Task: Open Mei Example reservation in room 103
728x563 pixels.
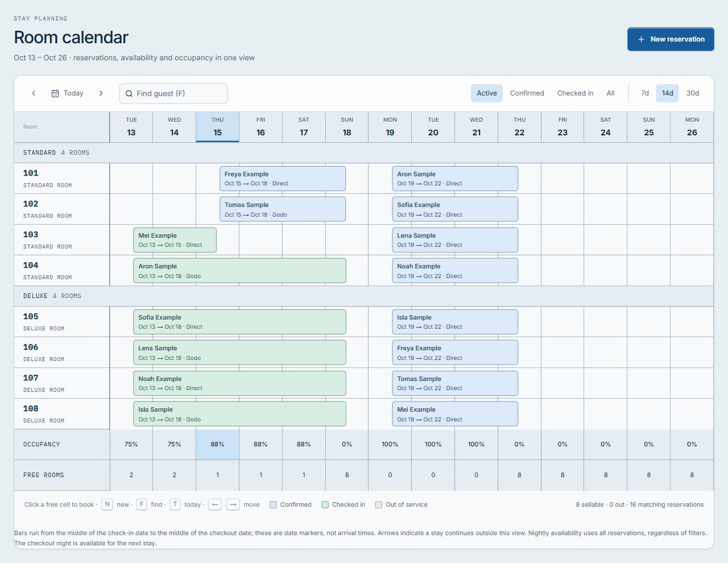Action: [x=175, y=240]
